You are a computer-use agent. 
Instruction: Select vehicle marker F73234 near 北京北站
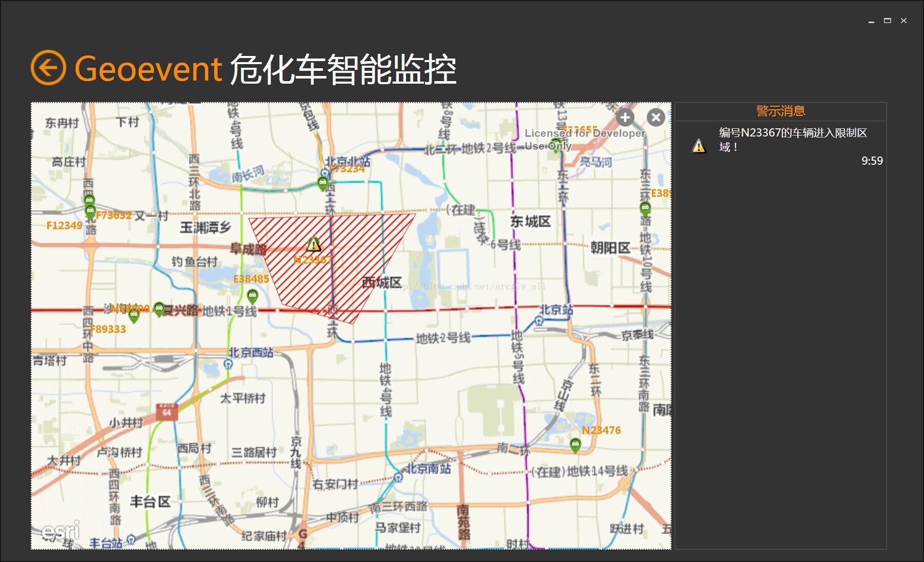pyautogui.click(x=322, y=183)
